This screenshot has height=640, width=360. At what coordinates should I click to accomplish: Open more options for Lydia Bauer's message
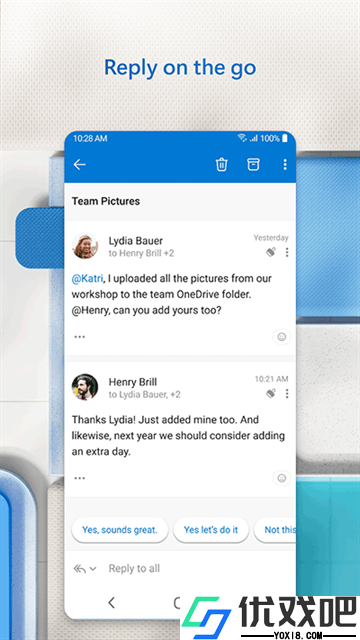[x=287, y=252]
